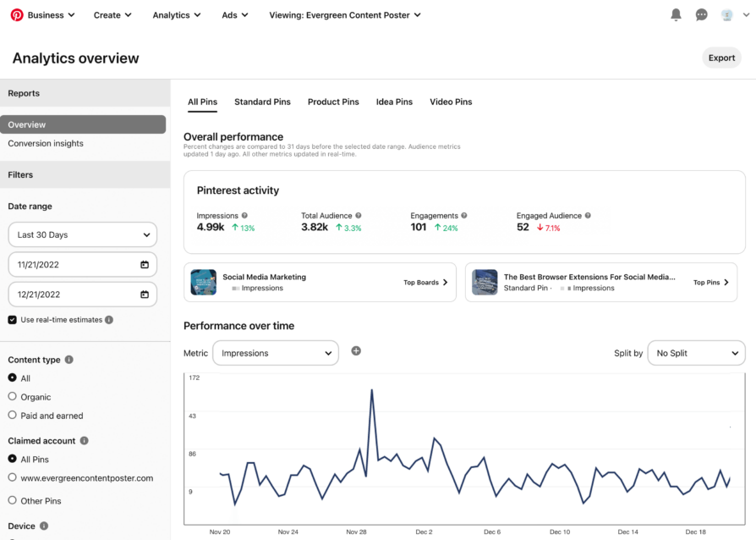Click the info icon next to Content type
756x540 pixels.
(x=69, y=360)
